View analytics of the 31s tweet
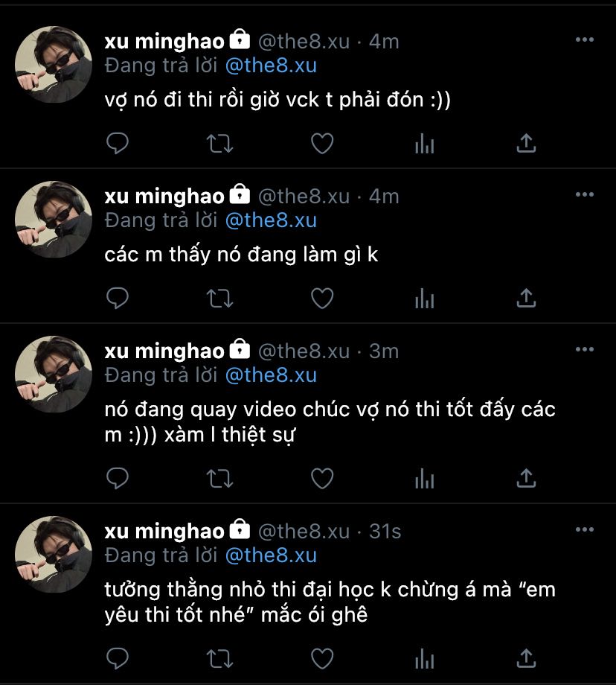The width and height of the screenshot is (616, 685). coord(424,658)
